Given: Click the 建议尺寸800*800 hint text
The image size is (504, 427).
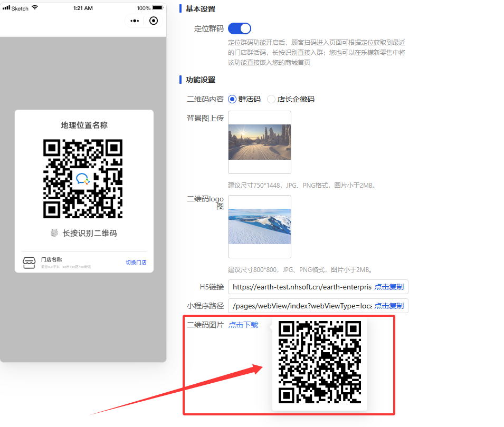Looking at the screenshot, I should click(x=300, y=270).
